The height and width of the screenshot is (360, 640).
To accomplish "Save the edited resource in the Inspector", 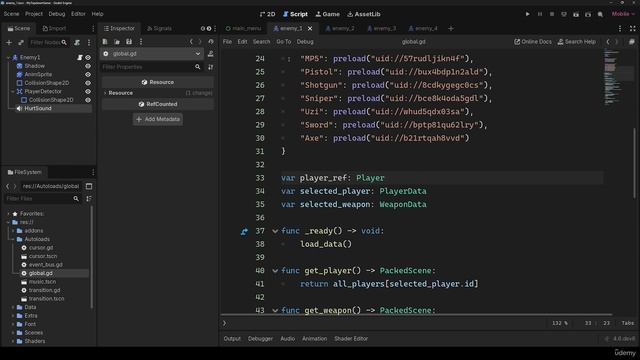I will click(129, 42).
